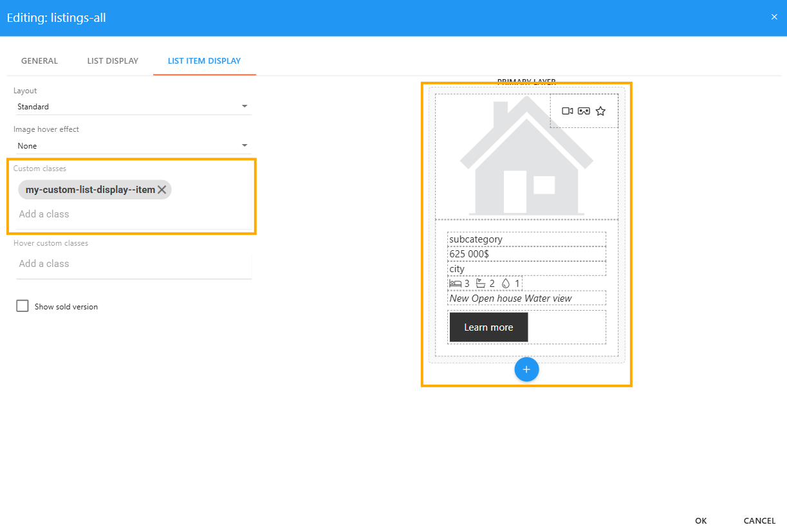
Task: Focus the Hover custom classes input field
Action: click(132, 264)
